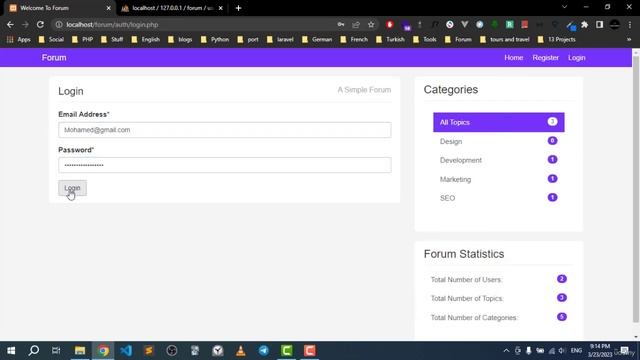Open the Vue devtools V extension icon
This screenshot has width=640, height=360.
pos(464,24)
